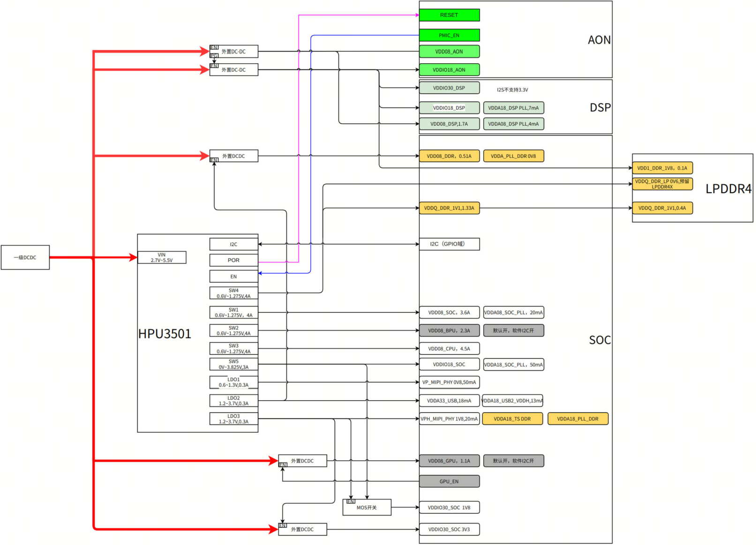Click VDDQ_DDR_1V1,0.4A in LPDDR4
This screenshot has height=545, width=756.
point(662,208)
